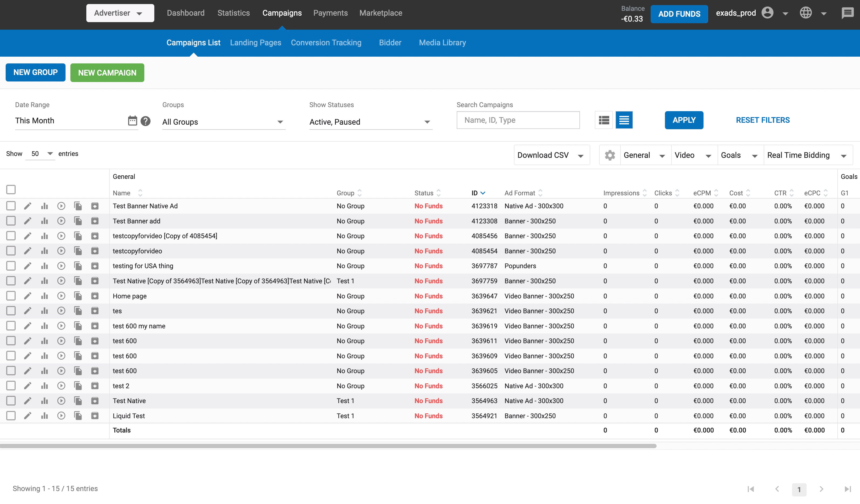Open statistics chart icon for Test Banner add
The height and width of the screenshot is (504, 860).
click(44, 221)
